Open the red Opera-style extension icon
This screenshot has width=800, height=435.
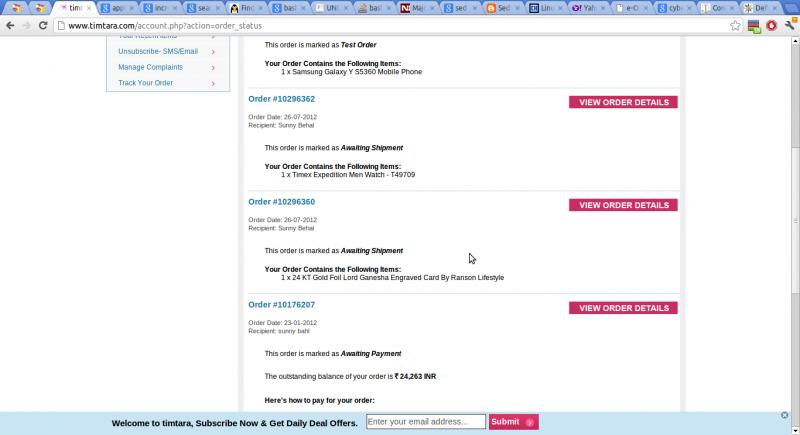click(771, 25)
